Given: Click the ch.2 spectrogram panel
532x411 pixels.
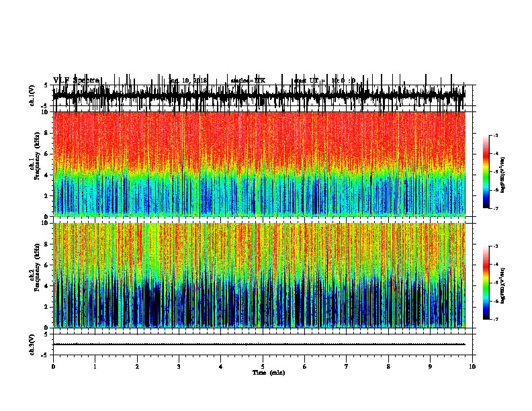Looking at the screenshot, I should tap(259, 275).
